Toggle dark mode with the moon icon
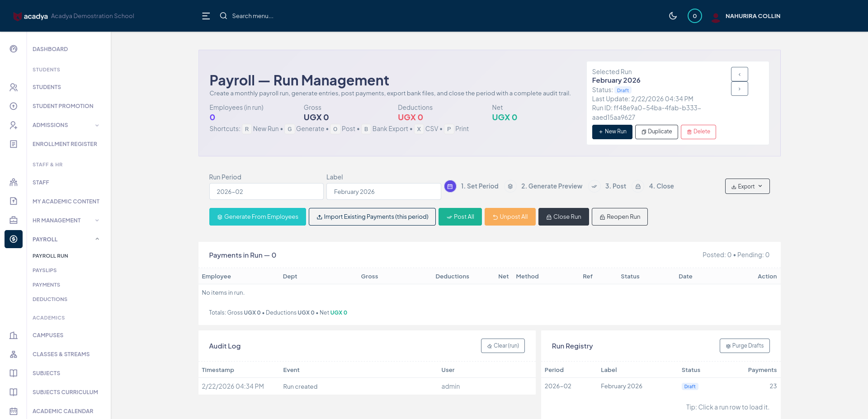 click(673, 15)
